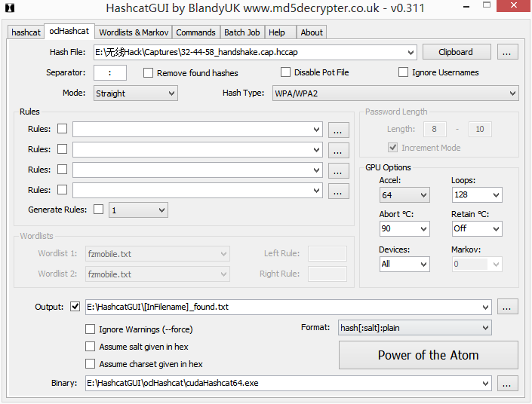This screenshot has width=532, height=404.
Task: Open the Format dropdown hash[:salt]:plain
Action: tap(415, 328)
